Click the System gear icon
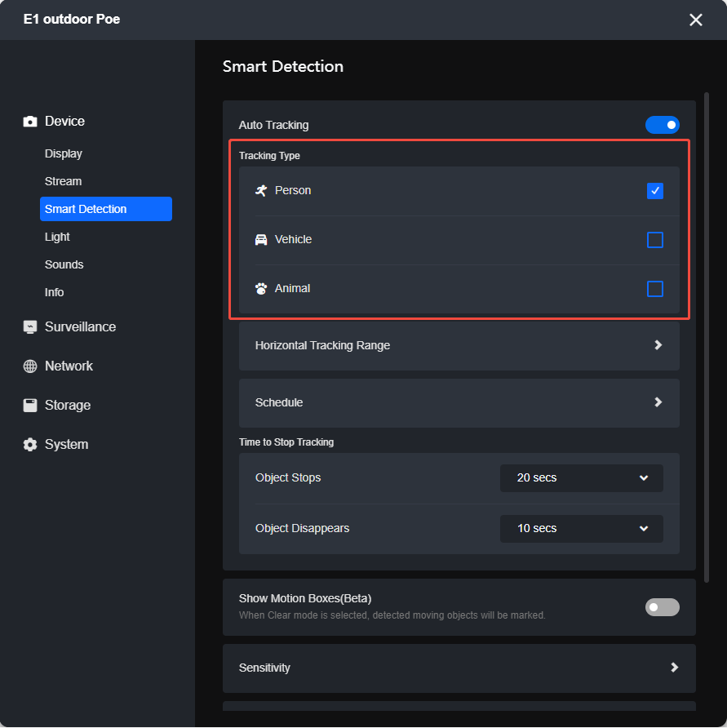This screenshot has height=728, width=727. (30, 445)
